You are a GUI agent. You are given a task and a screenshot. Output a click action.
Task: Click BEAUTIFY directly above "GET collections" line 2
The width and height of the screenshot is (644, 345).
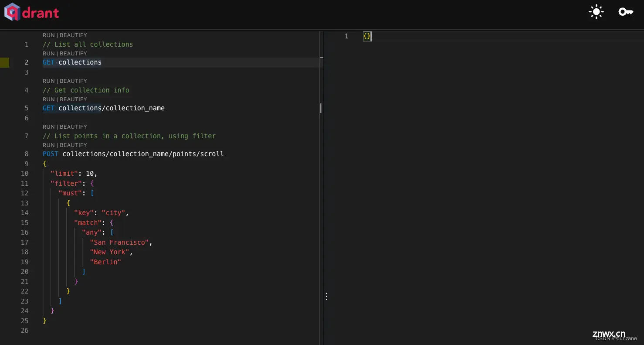[73, 54]
